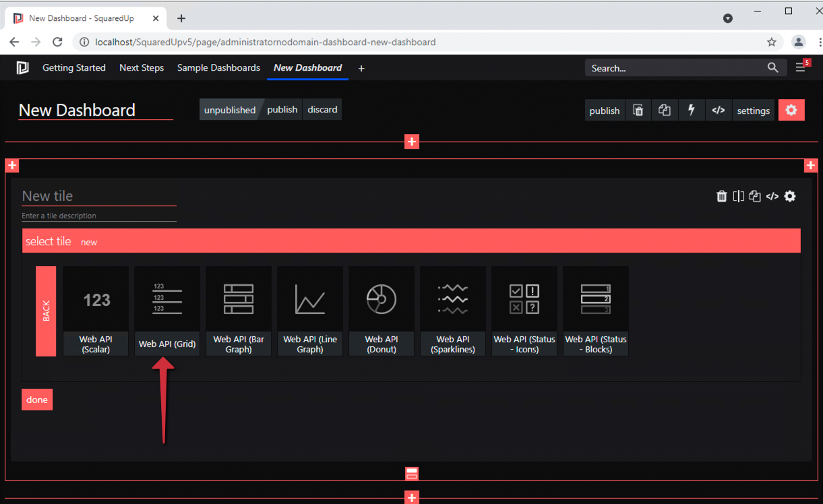Click the site information icon in address bar
823x504 pixels.
coord(84,42)
